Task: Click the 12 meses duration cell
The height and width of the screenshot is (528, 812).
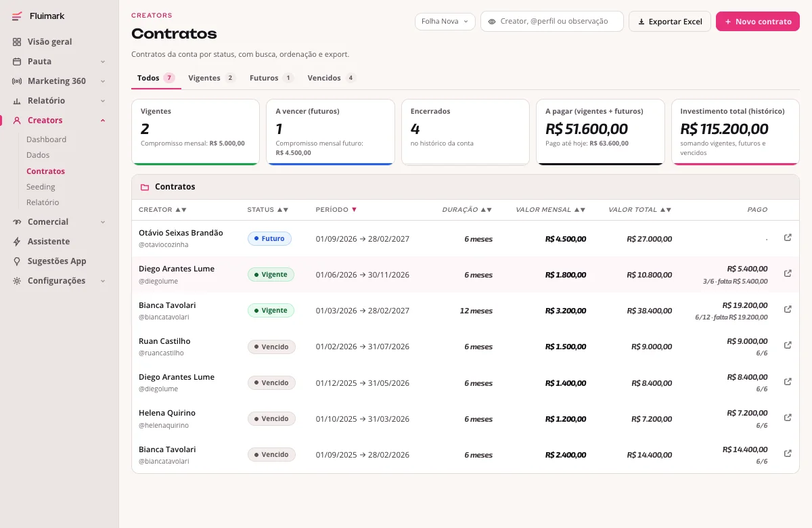Action: pos(476,311)
